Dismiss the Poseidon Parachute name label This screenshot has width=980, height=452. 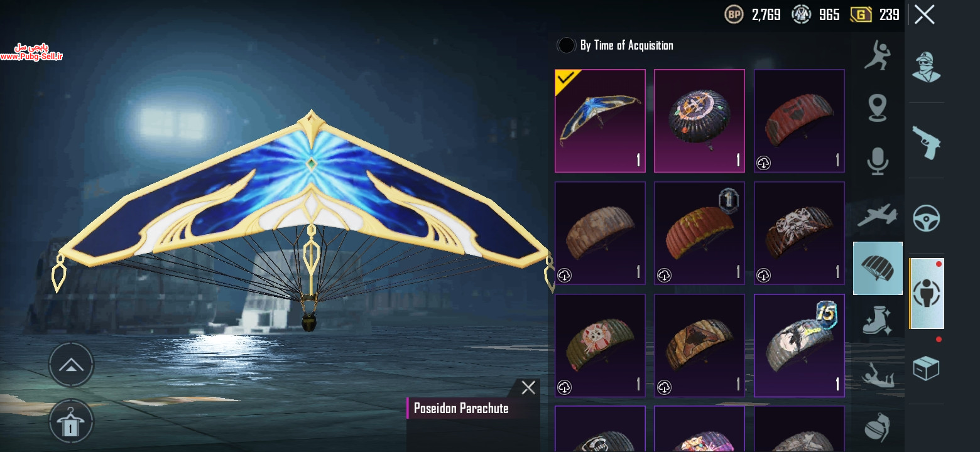coord(528,387)
